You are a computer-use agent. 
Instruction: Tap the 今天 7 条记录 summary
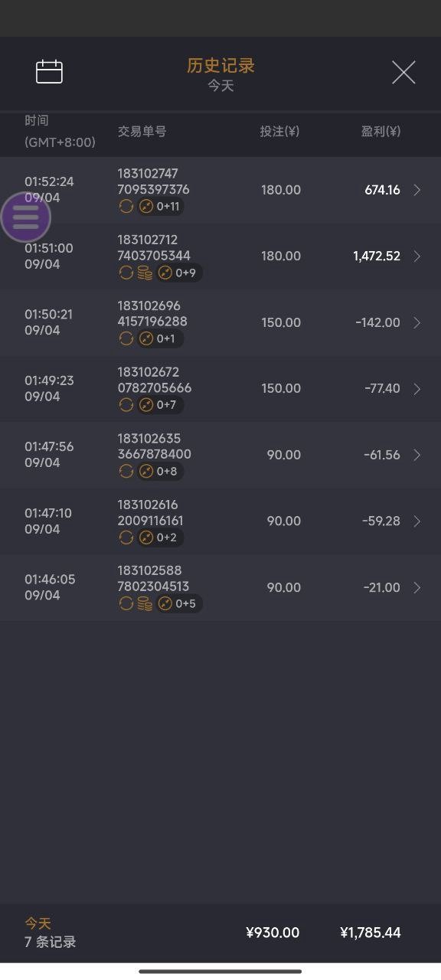(x=51, y=933)
